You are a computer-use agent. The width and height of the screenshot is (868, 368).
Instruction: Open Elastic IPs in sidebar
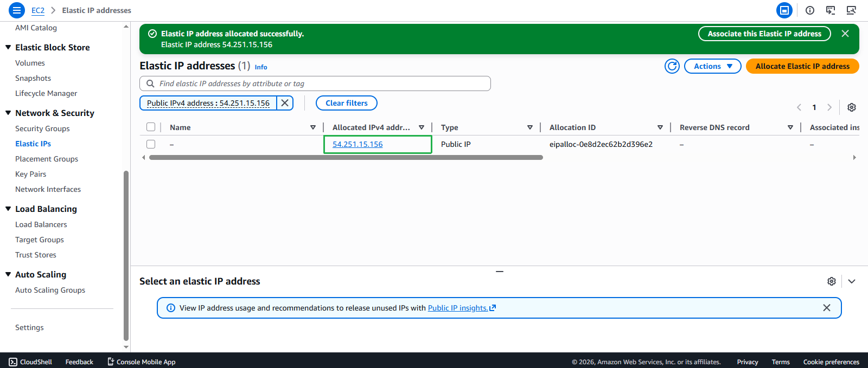click(x=33, y=144)
